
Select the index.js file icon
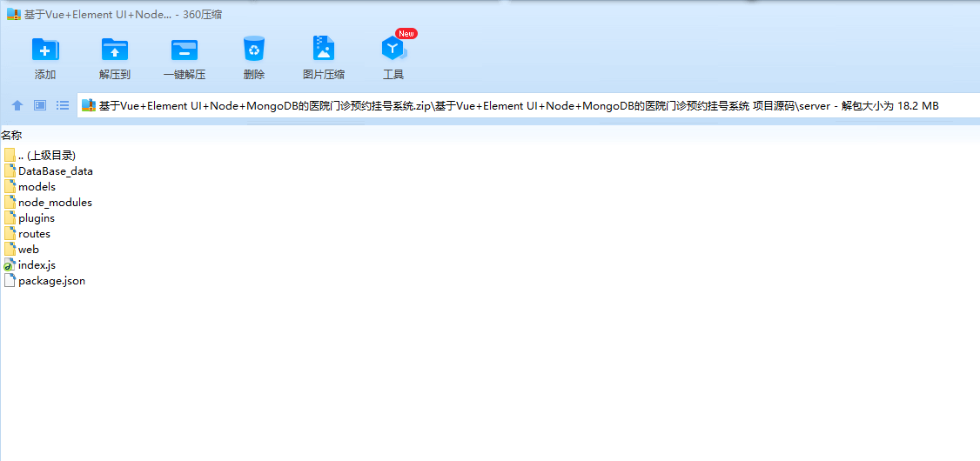coord(10,264)
